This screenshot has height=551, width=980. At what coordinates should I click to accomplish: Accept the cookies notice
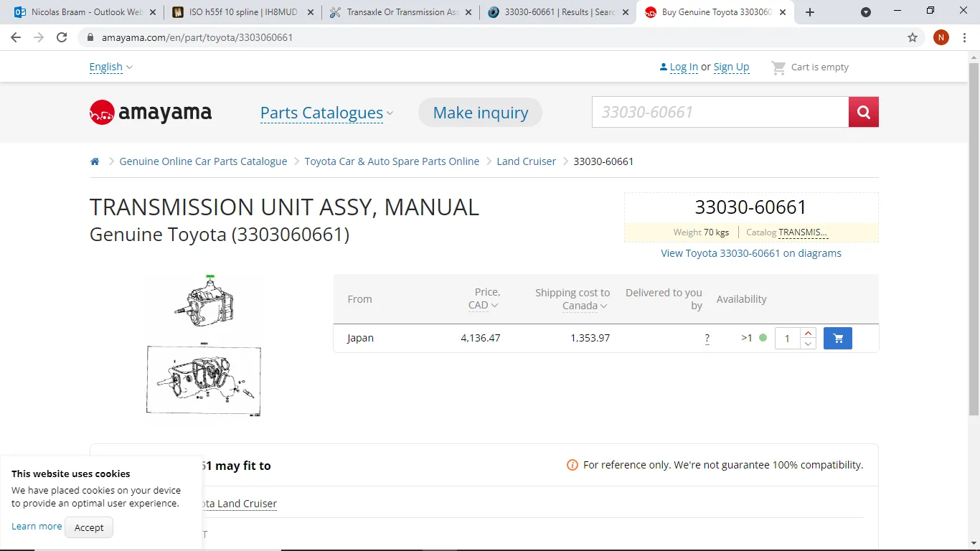click(x=89, y=527)
